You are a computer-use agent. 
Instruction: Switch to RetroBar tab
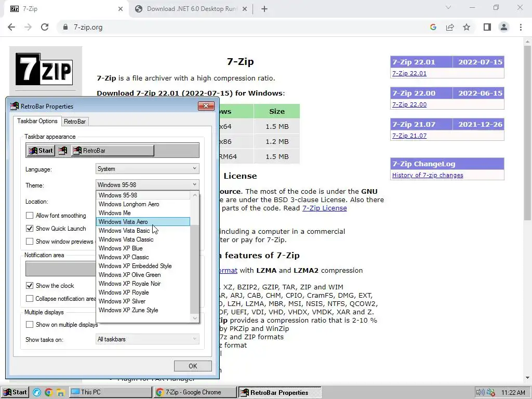point(75,122)
